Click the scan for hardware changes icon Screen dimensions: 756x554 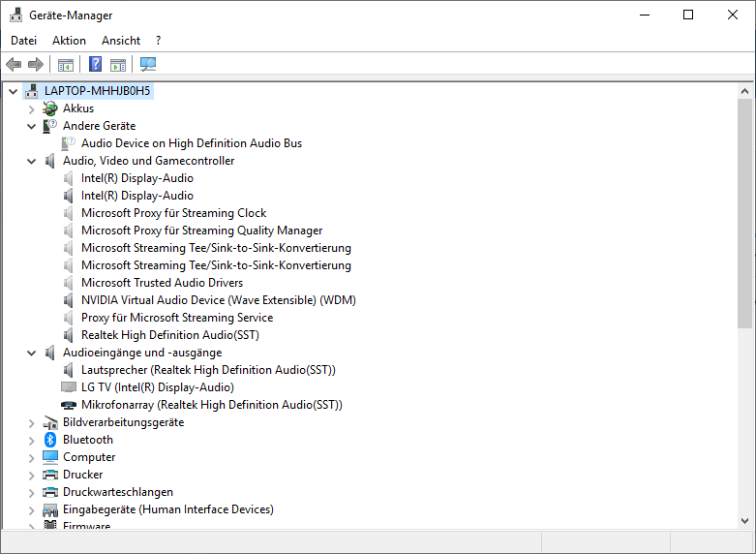147,64
